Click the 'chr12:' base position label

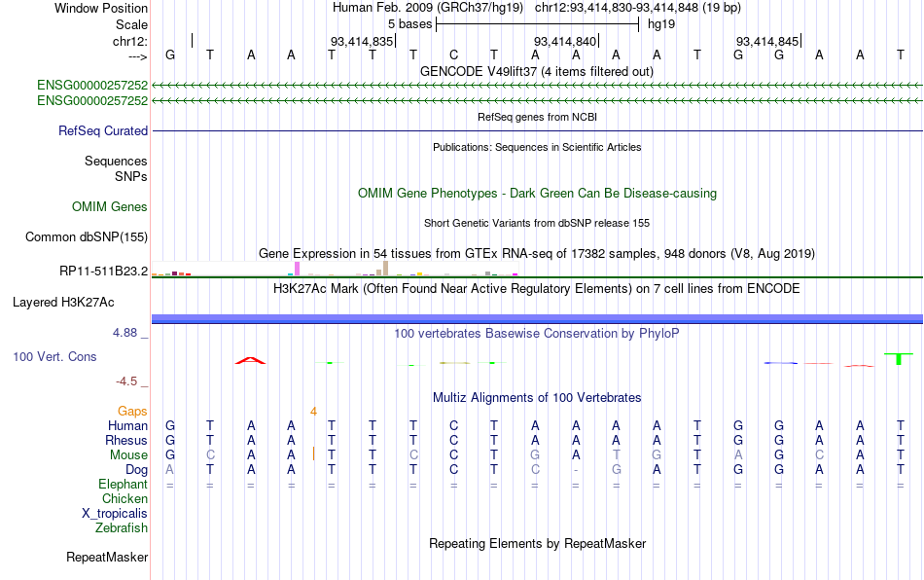pos(130,41)
